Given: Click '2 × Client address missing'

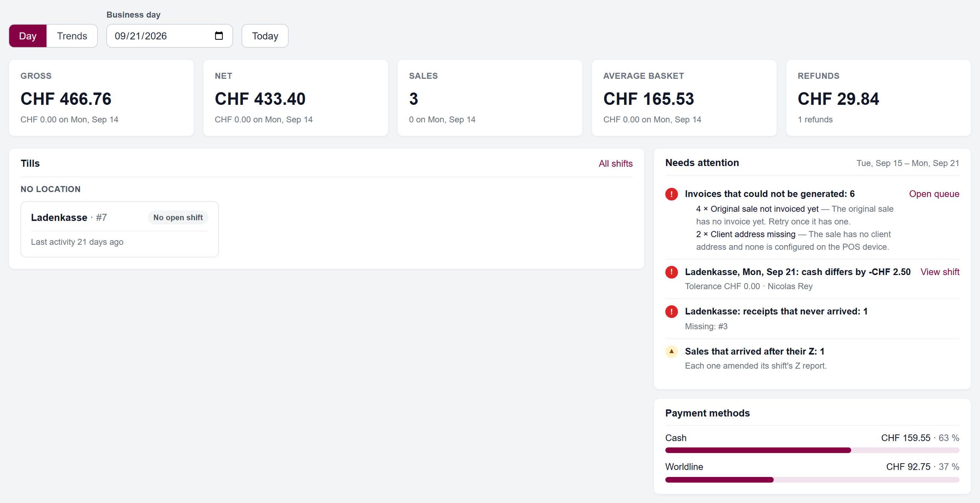Looking at the screenshot, I should click(x=746, y=234).
